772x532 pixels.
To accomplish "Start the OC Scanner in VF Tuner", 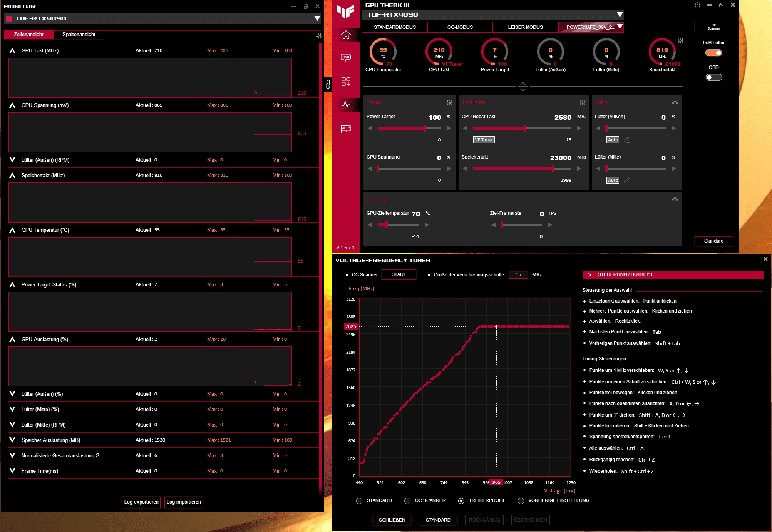I will (399, 274).
